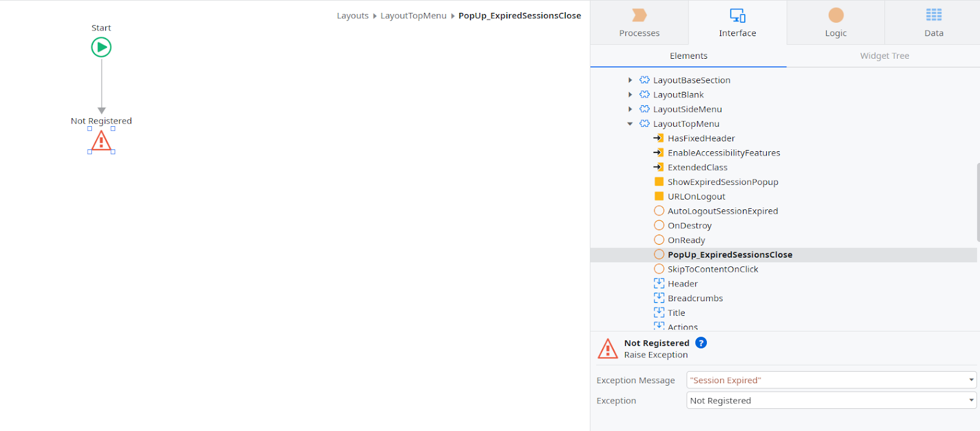Go to Layouts in the breadcrumb
This screenshot has height=431, width=980.
point(353,16)
